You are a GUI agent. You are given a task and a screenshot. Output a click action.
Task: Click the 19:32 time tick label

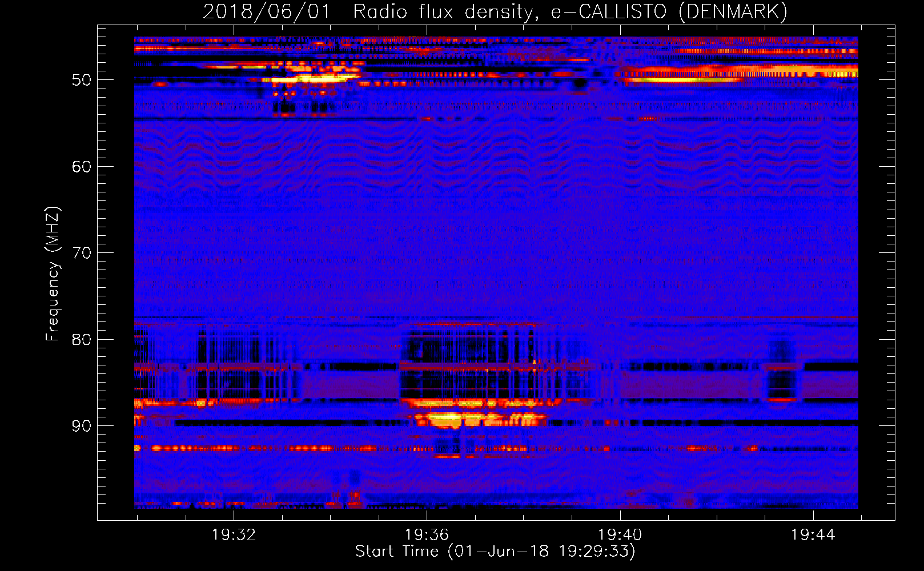(x=234, y=535)
